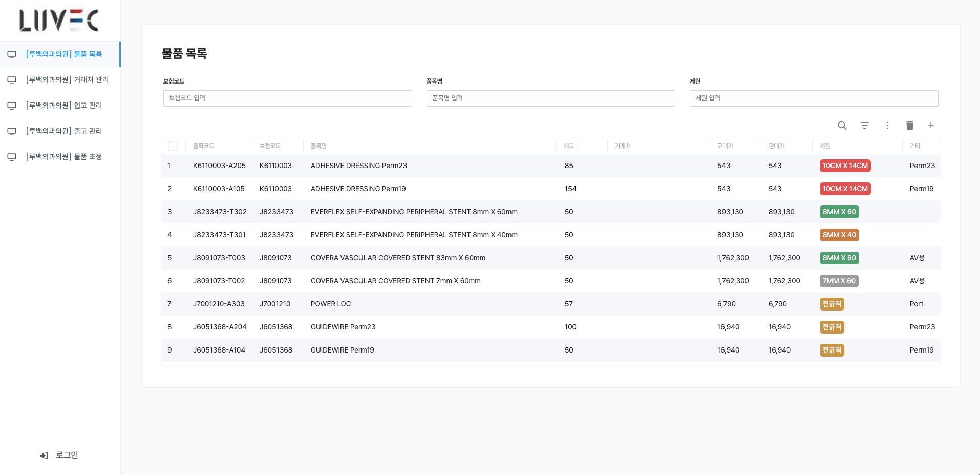
Task: Click the trash delete icon
Action: coord(909,126)
